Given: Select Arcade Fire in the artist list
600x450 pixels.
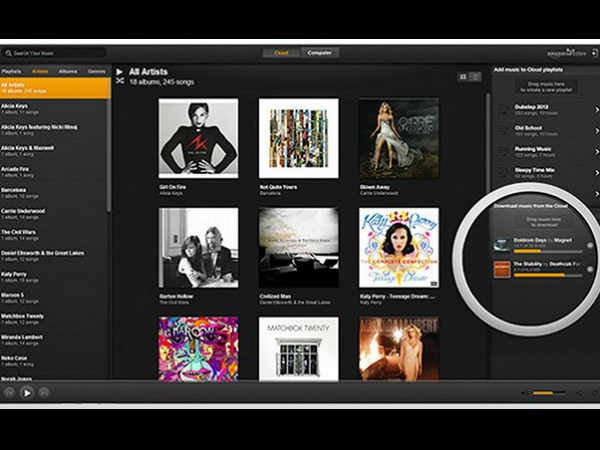Looking at the screenshot, I should coord(55,172).
